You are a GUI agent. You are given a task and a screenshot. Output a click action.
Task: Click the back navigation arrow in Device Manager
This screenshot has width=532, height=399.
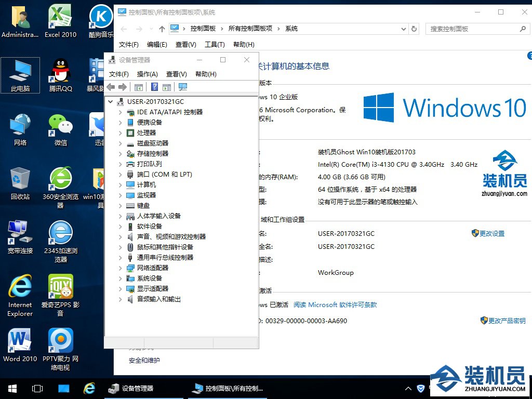click(x=112, y=87)
